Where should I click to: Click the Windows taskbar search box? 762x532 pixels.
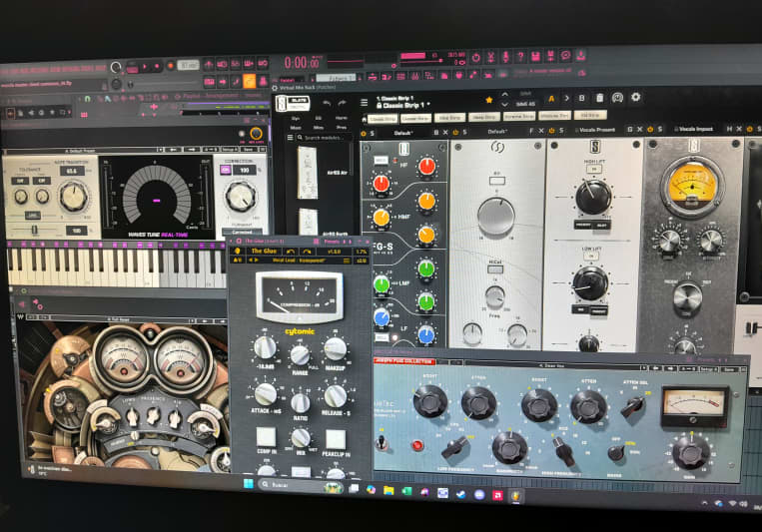coord(301,485)
